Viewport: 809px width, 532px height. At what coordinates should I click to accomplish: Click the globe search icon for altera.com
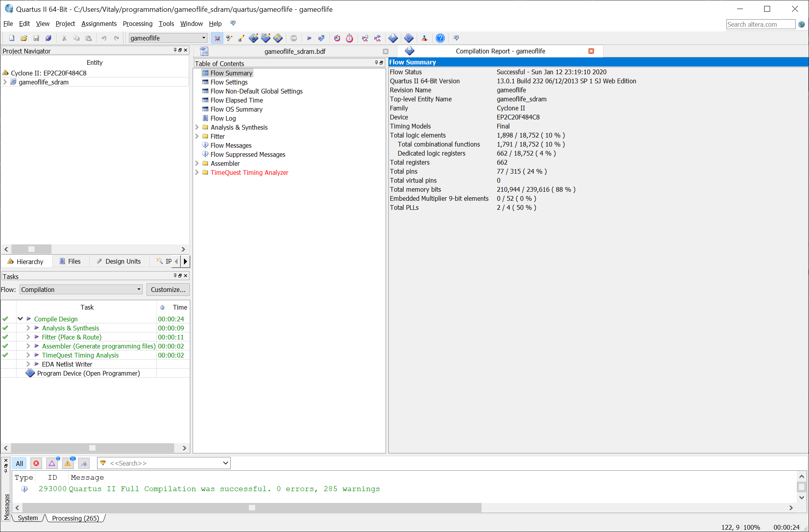pyautogui.click(x=802, y=24)
